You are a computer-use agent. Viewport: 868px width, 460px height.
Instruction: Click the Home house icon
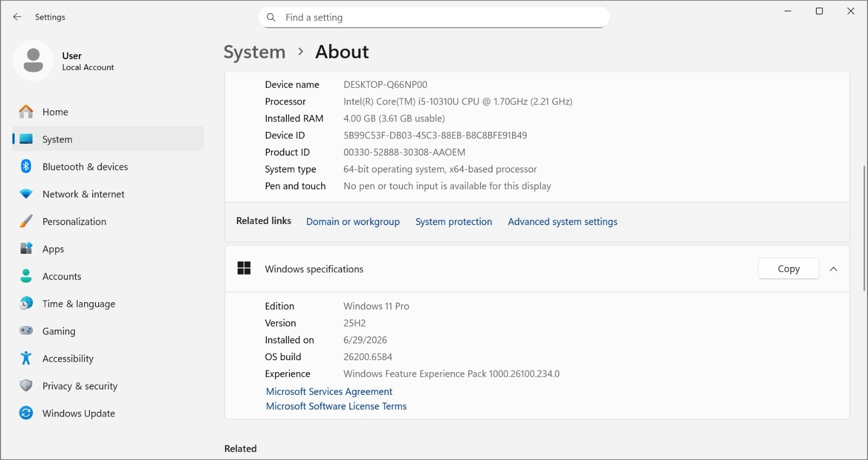coord(26,112)
